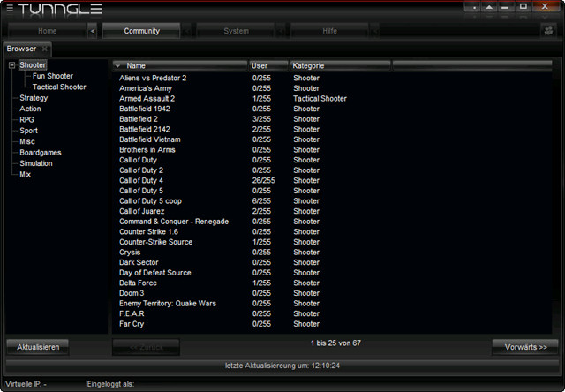
Task: Open the System menu
Action: pyautogui.click(x=236, y=31)
